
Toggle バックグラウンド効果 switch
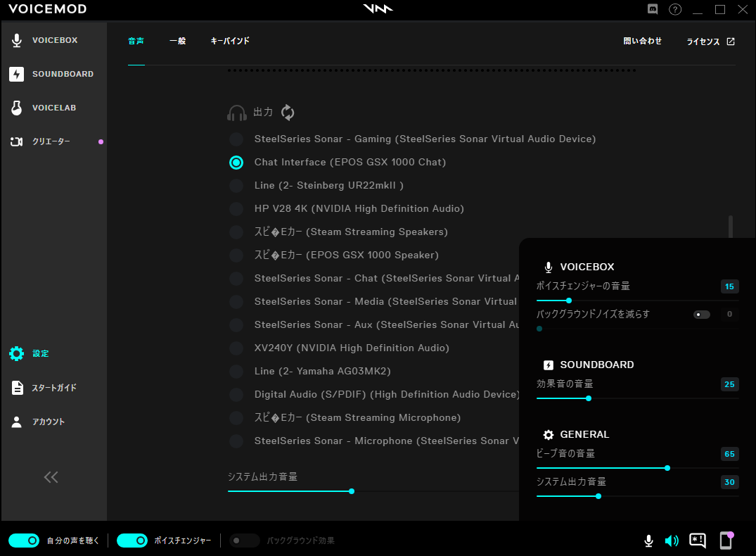pos(244,541)
